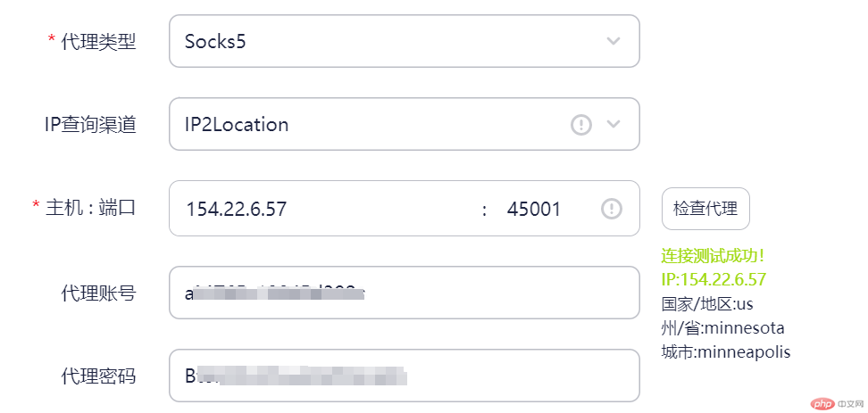868x413 pixels.
Task: Expand the IP2Location channel chevron
Action: click(613, 124)
